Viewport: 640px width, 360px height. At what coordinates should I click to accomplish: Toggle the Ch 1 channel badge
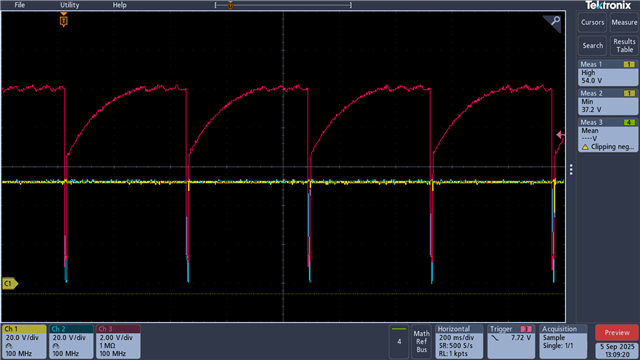coord(24,341)
